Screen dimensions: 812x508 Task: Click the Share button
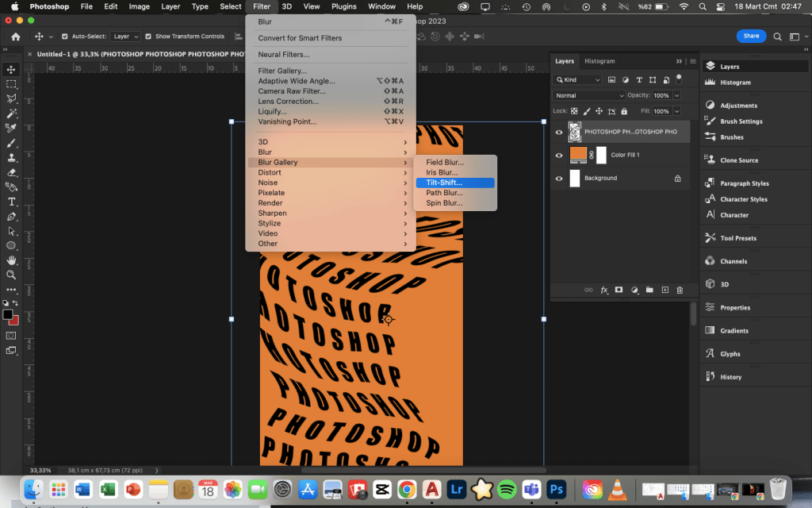[750, 36]
